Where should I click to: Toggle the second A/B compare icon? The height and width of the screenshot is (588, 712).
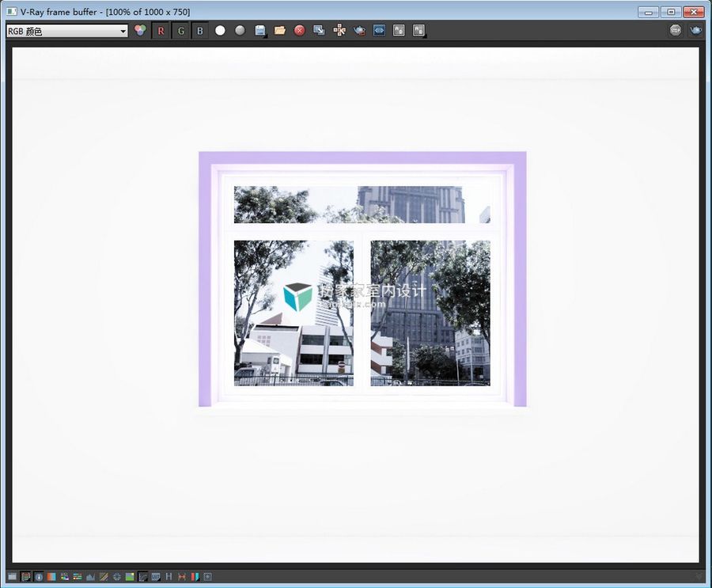pos(418,30)
